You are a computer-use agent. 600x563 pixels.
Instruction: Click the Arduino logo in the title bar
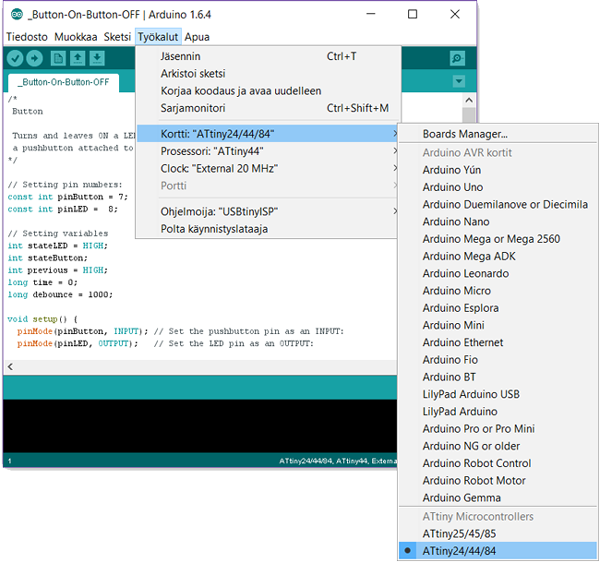tap(16, 15)
